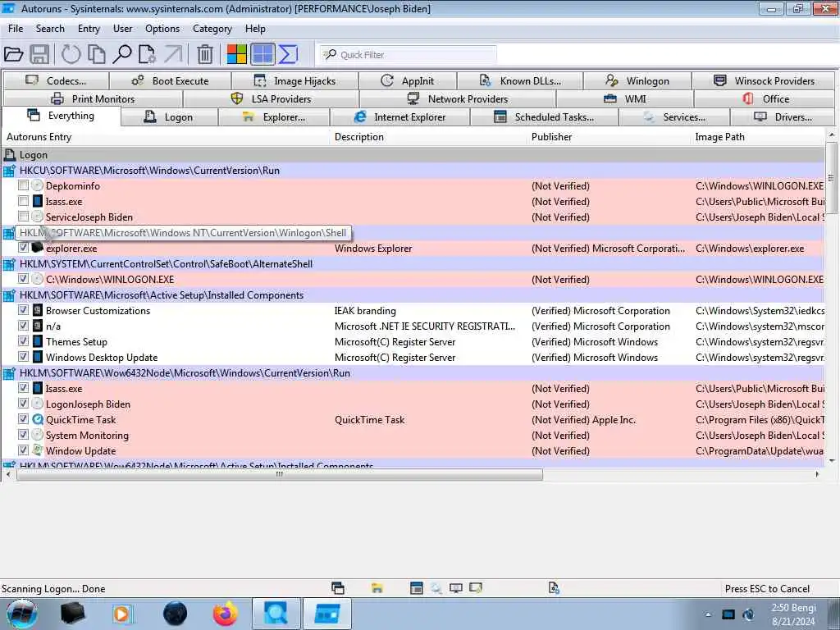Open the Entry menu

(89, 29)
